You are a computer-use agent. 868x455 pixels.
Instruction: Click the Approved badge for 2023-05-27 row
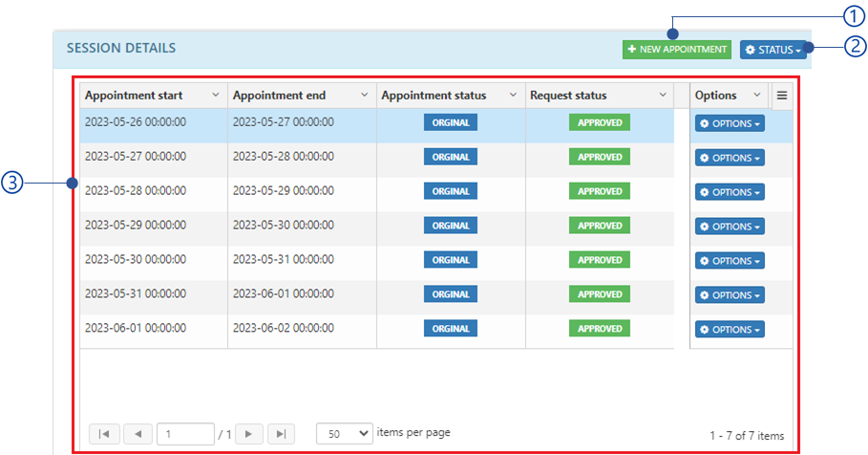[600, 157]
